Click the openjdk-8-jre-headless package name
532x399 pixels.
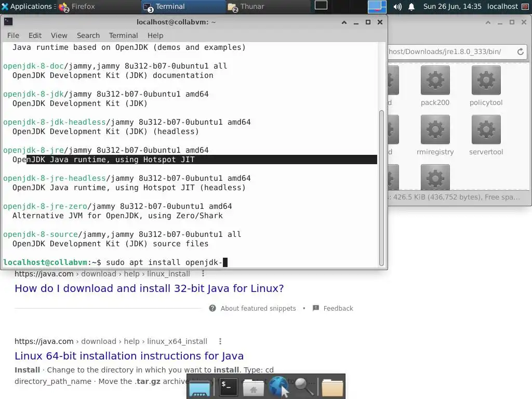[55, 179]
